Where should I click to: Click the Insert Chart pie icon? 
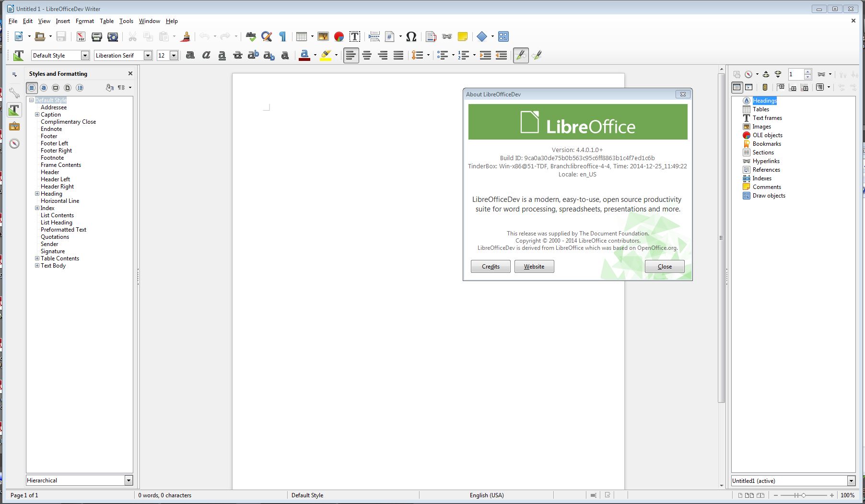coord(339,36)
